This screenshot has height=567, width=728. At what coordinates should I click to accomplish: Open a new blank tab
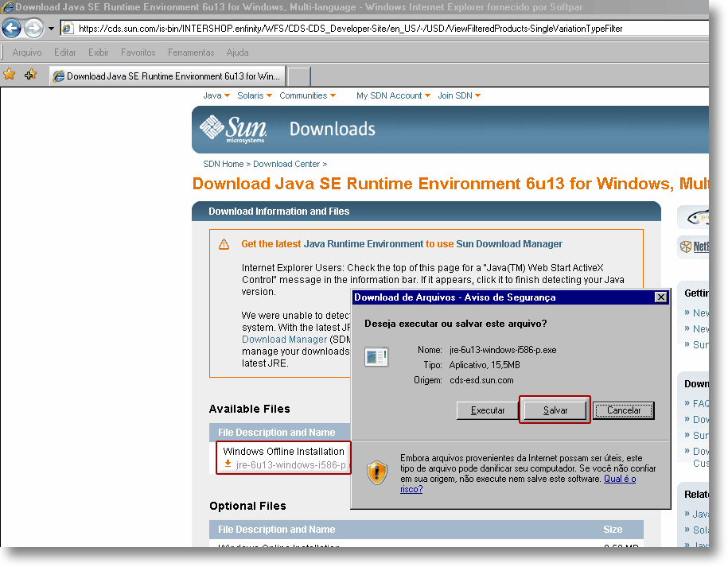pos(299,76)
